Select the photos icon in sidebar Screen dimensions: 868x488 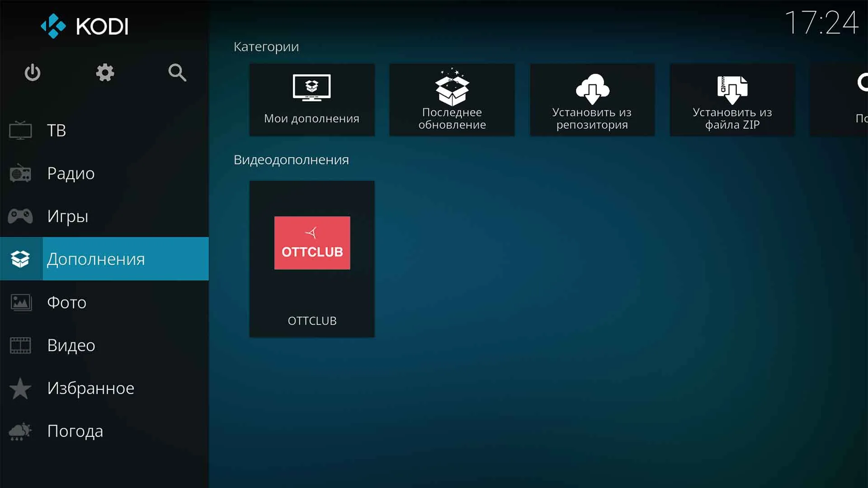[20, 302]
